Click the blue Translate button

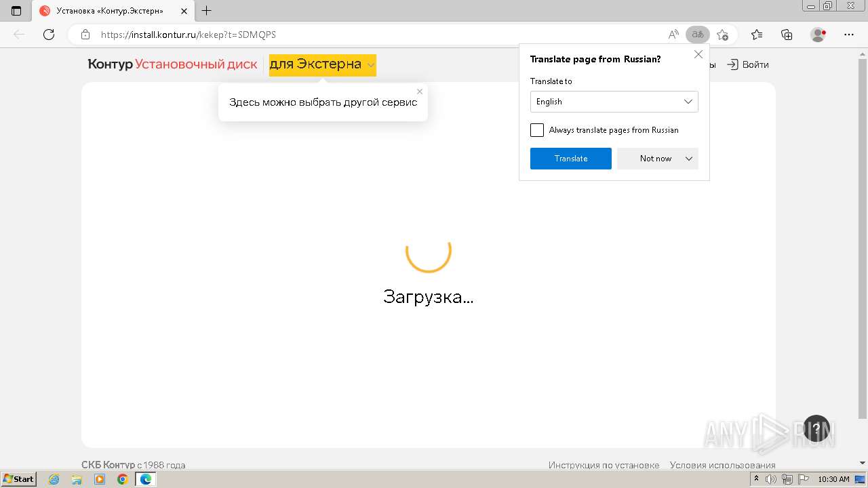click(x=570, y=159)
